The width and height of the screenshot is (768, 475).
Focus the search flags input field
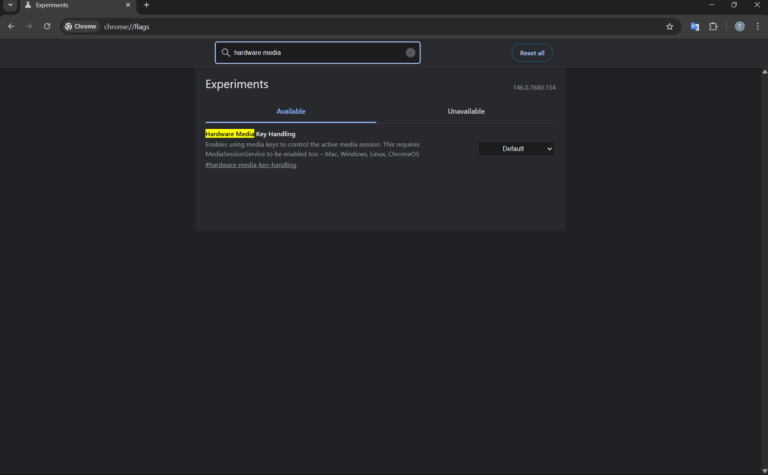coord(317,52)
